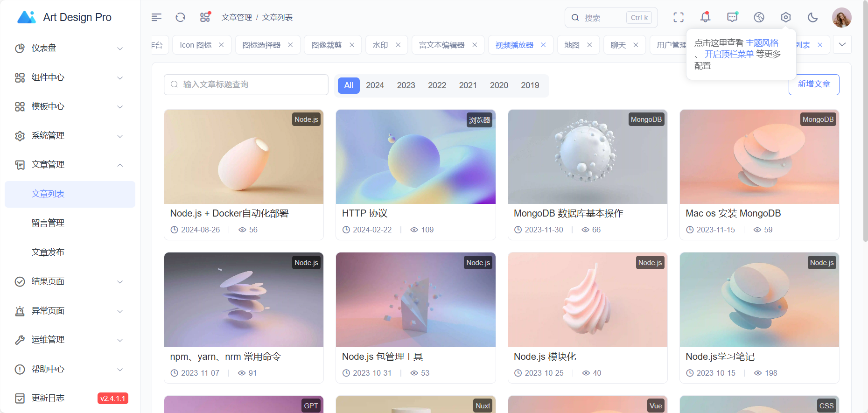Click the 组件中心 sidebar icon
The height and width of the screenshot is (413, 868).
coord(20,77)
